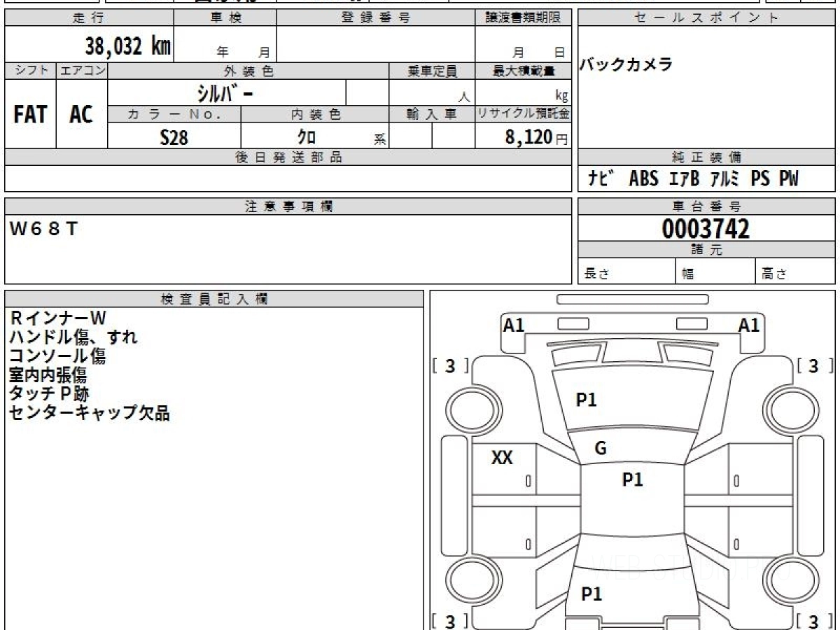Viewport: 840px width, 630px height.
Task: Select the 高さ dimension label
Action: click(774, 274)
